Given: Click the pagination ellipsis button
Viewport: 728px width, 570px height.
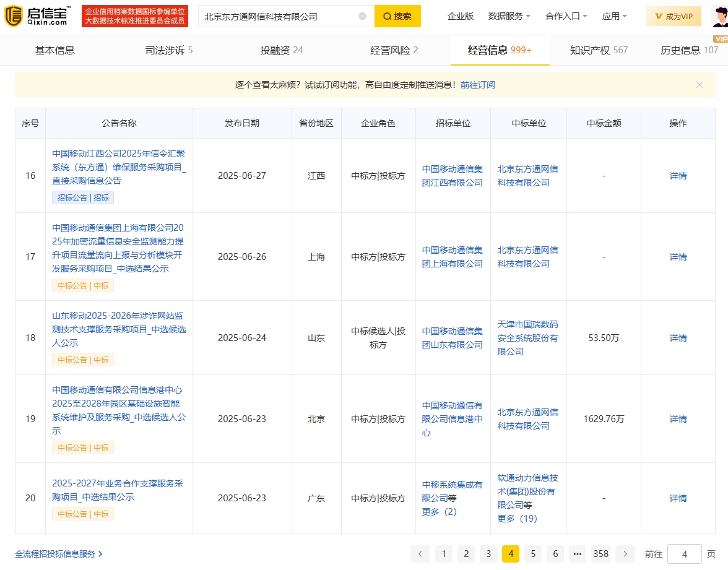Looking at the screenshot, I should click(x=578, y=554).
